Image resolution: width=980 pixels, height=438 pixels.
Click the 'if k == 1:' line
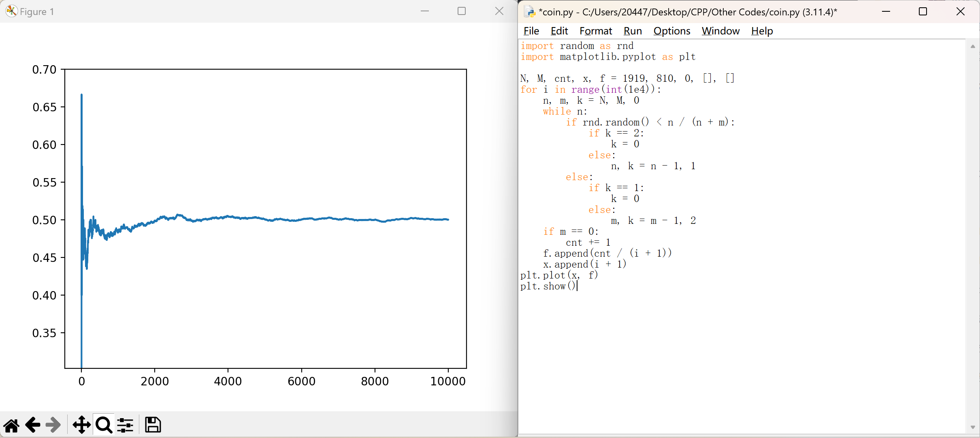tap(616, 188)
